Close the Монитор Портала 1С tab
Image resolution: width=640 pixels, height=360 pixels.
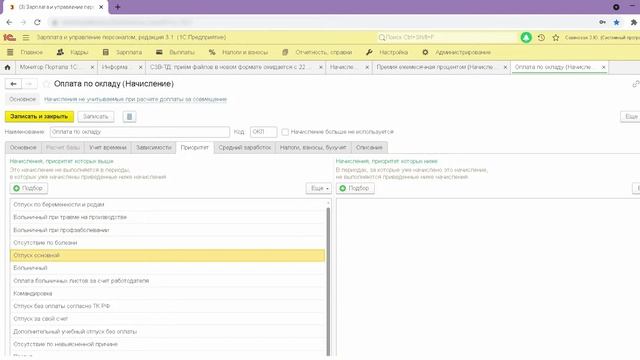coord(92,67)
